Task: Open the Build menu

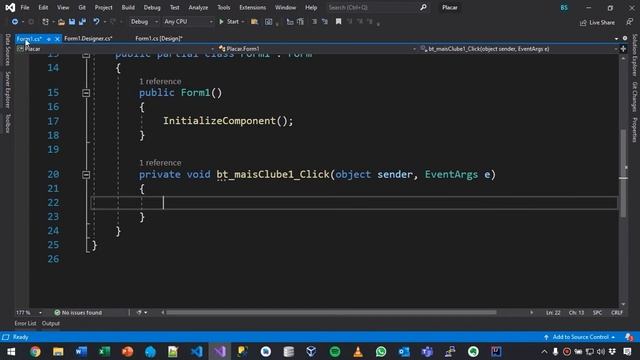Action: click(128, 7)
